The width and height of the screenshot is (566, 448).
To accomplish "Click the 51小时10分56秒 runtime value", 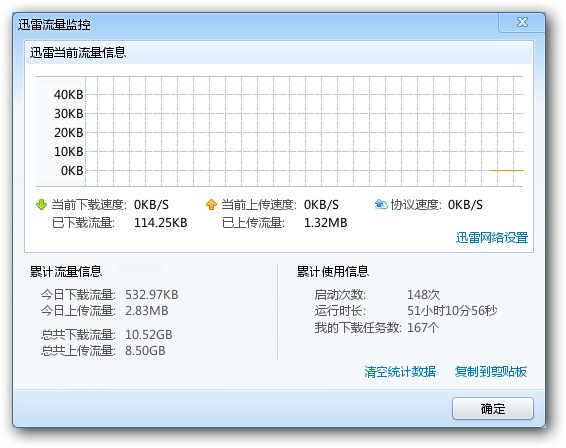I will (452, 310).
